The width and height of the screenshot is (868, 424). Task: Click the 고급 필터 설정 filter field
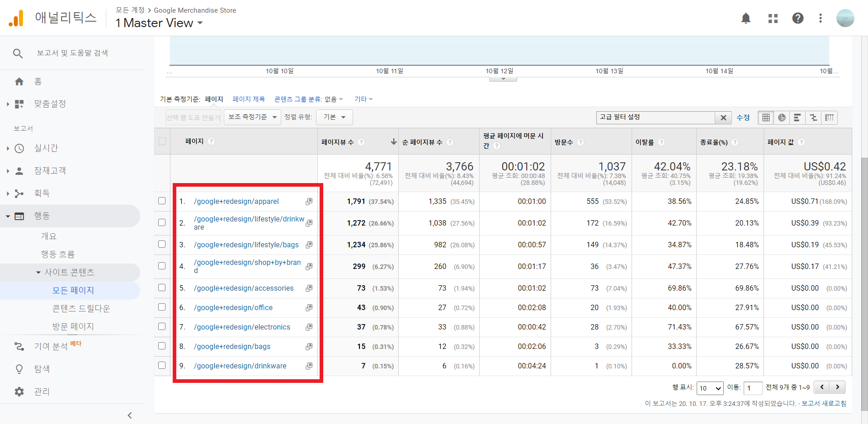[656, 118]
